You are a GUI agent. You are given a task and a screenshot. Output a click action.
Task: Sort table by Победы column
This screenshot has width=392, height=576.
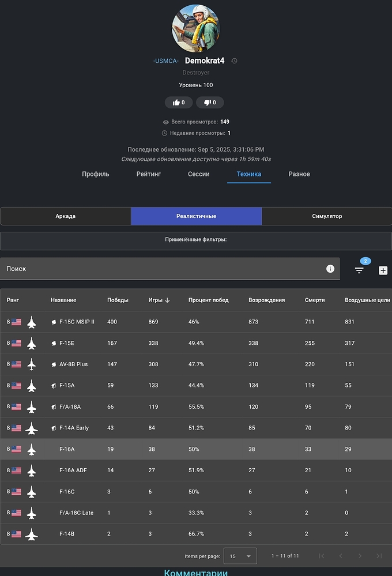(x=118, y=300)
